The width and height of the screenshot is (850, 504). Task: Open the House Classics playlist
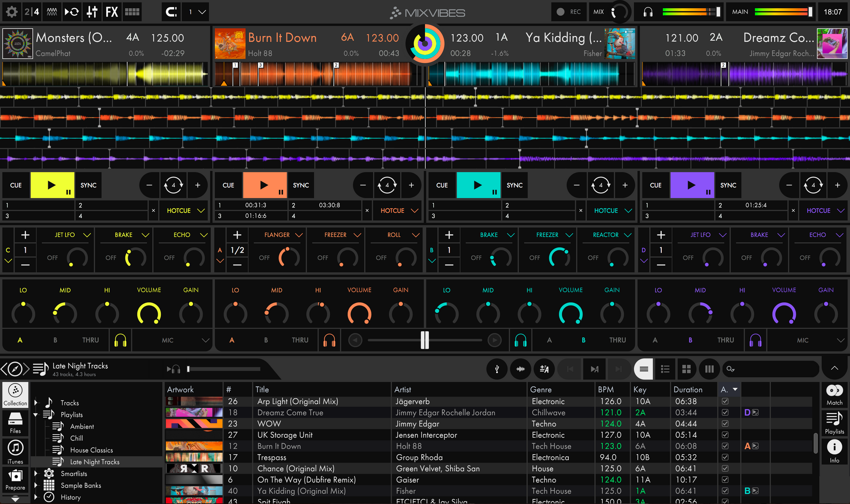[91, 449]
